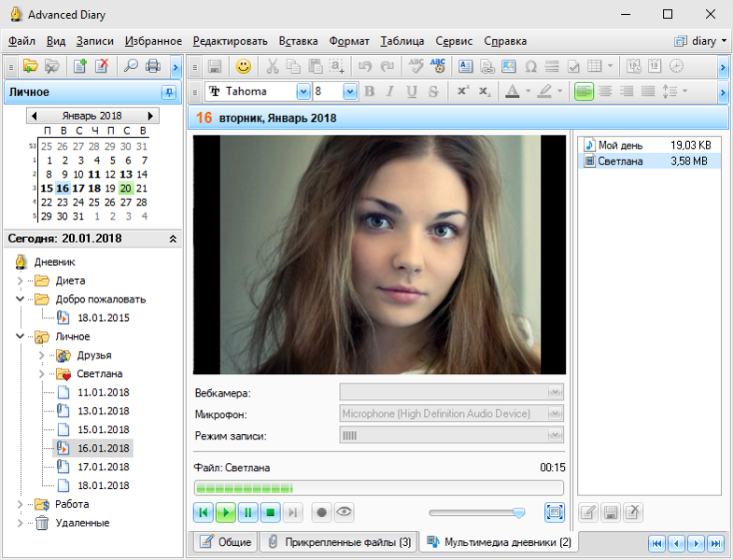Screen dimensions: 733x560
Task: Click the print icon in left toolbar
Action: point(153,66)
